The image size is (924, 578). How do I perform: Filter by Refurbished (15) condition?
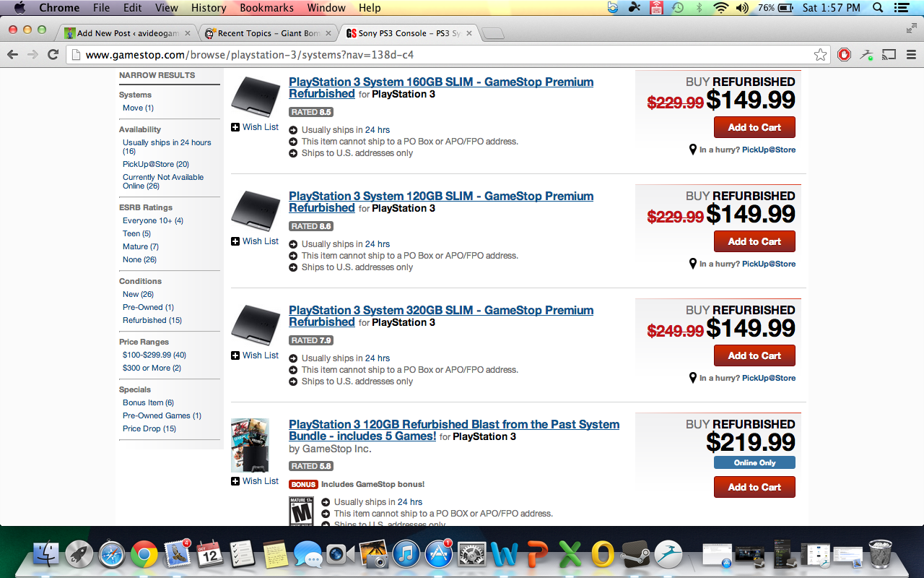(x=152, y=320)
